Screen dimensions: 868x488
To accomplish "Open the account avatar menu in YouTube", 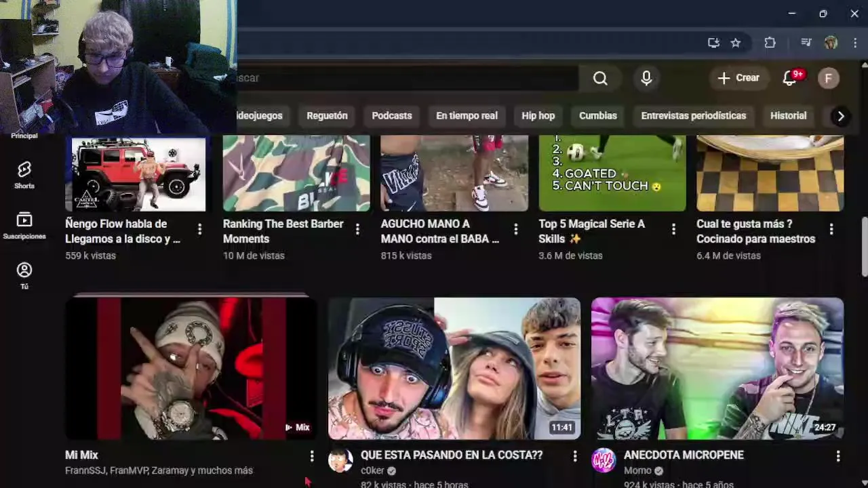I will point(828,78).
